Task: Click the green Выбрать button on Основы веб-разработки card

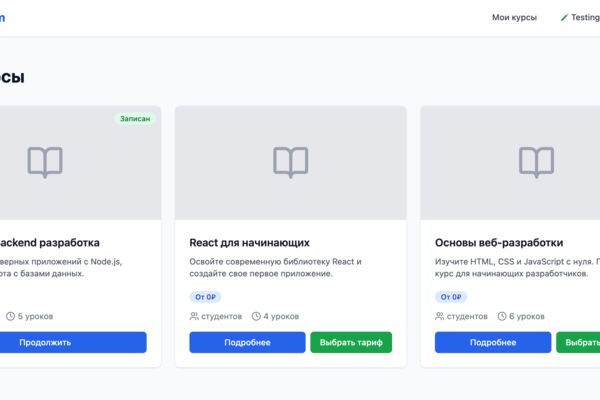Action: 578,342
